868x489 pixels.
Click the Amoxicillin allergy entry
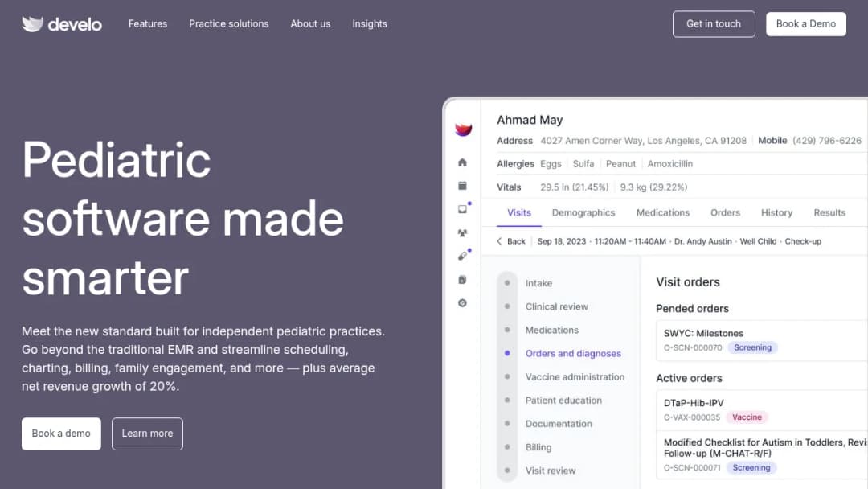pos(669,164)
